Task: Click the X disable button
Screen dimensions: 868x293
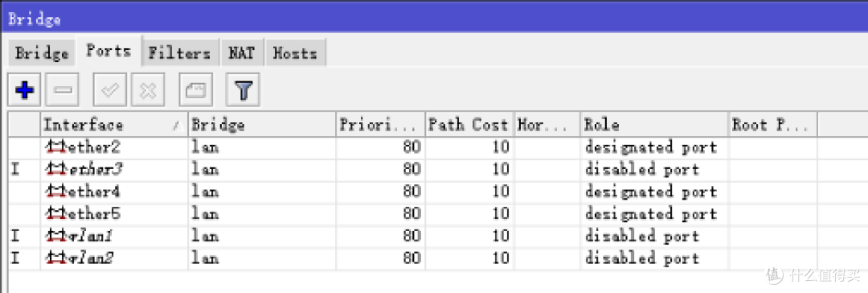Action: tap(147, 90)
